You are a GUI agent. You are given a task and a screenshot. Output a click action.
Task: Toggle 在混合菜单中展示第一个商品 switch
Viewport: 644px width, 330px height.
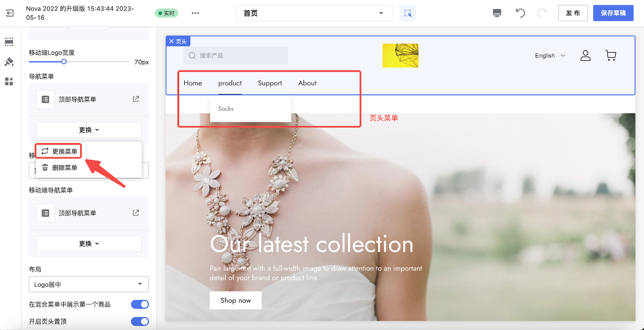(x=140, y=304)
